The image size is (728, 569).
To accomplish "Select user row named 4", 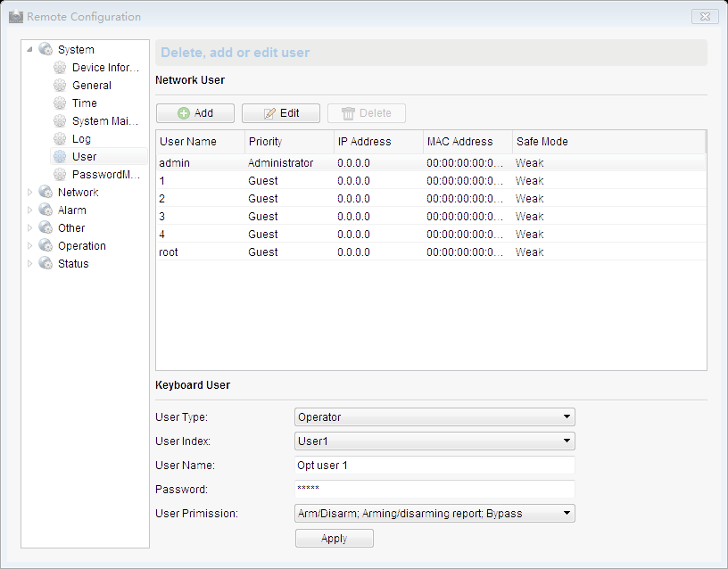I will tap(431, 235).
